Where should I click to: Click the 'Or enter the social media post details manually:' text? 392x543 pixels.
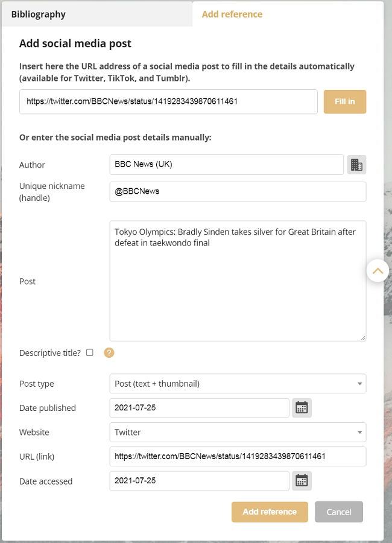115,138
